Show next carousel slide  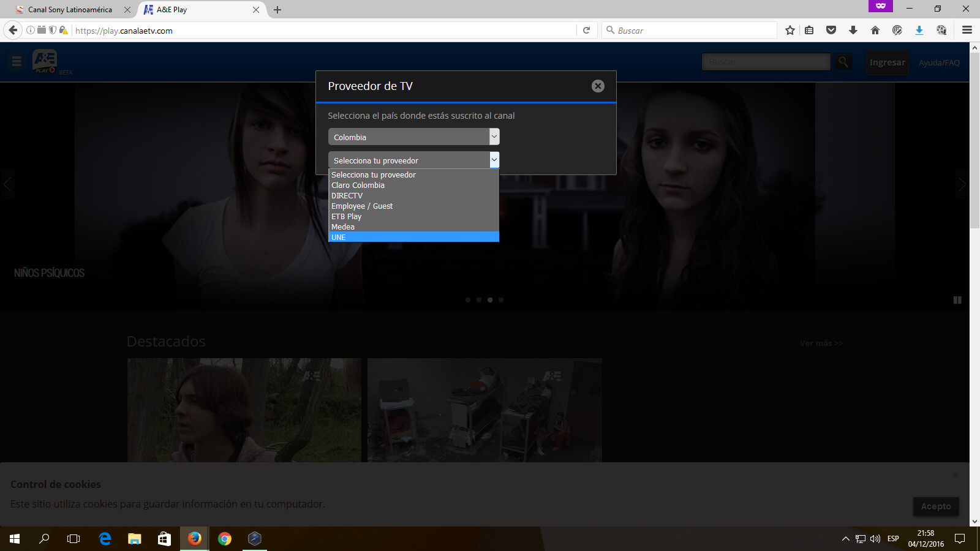click(x=962, y=184)
